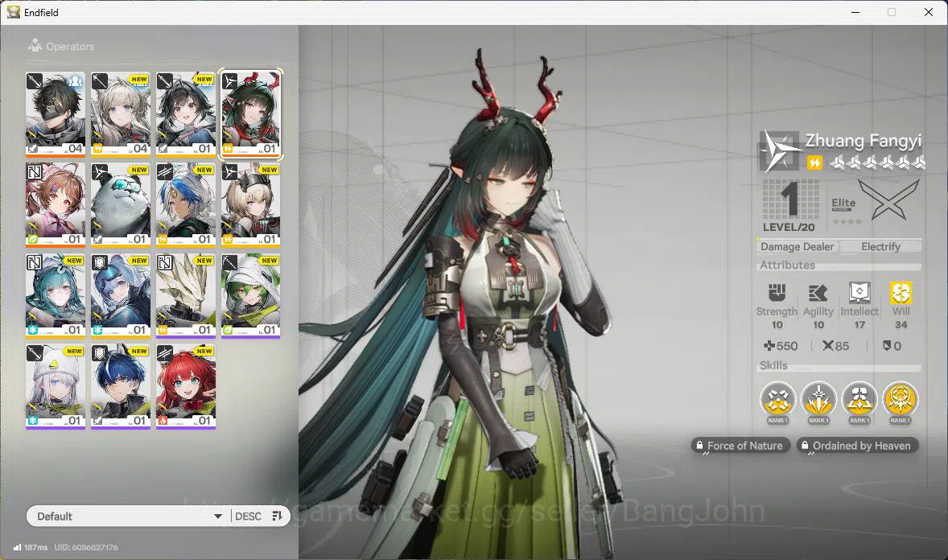Screen dimensions: 948x560
Task: Click the Electrify tag
Action: click(x=881, y=247)
